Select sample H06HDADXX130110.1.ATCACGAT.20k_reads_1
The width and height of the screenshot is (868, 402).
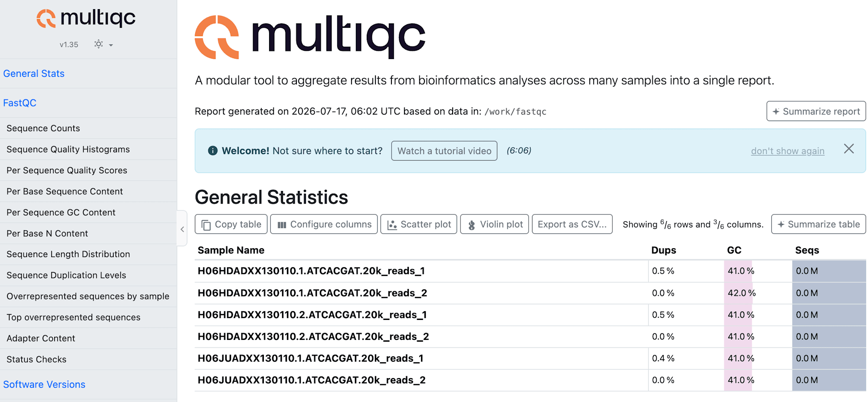[311, 271]
